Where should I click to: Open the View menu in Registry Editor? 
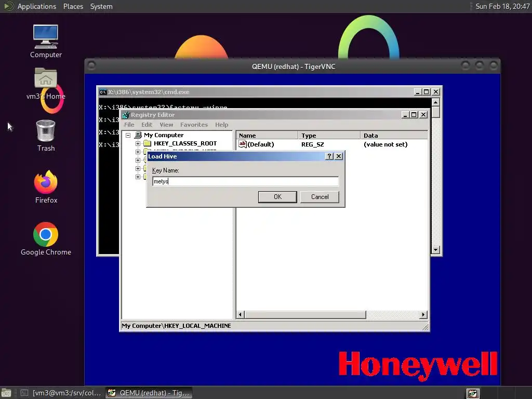pyautogui.click(x=166, y=125)
